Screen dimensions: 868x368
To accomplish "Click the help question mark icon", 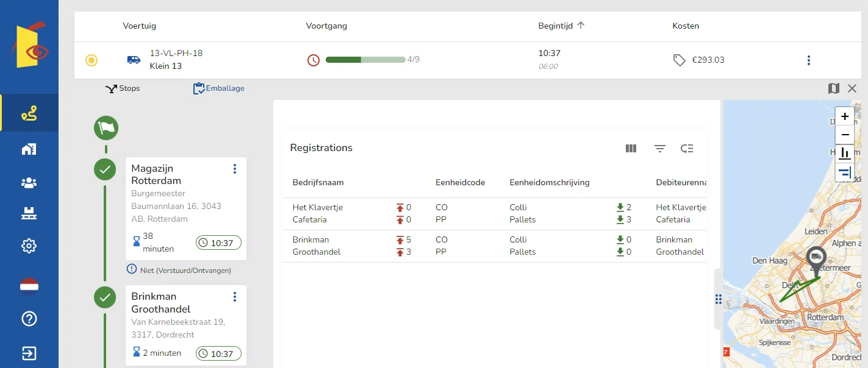I will click(29, 319).
